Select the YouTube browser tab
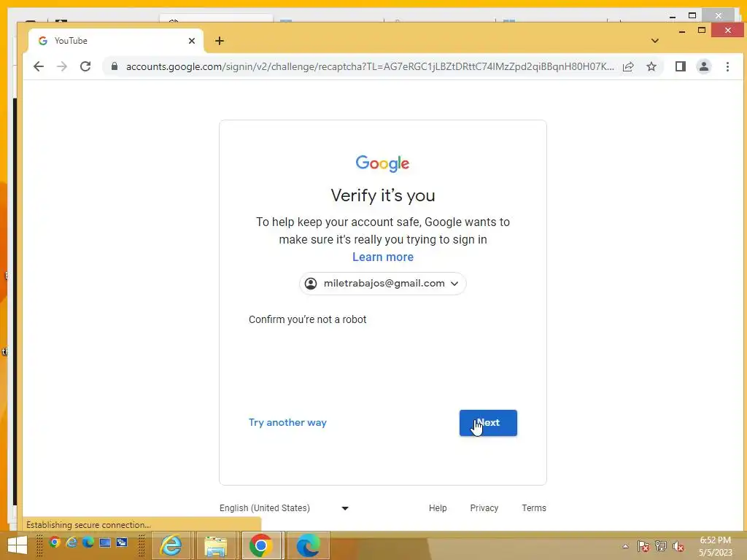Image resolution: width=747 pixels, height=560 pixels. pyautogui.click(x=116, y=41)
